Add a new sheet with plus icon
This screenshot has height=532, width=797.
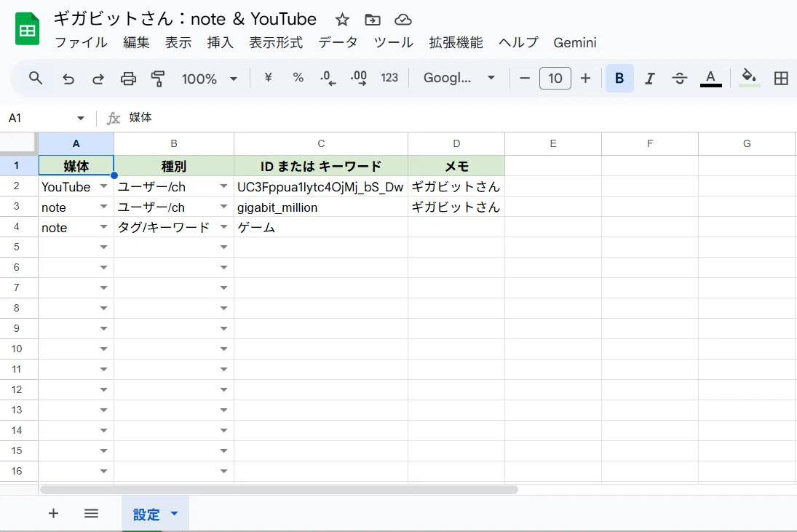(53, 513)
